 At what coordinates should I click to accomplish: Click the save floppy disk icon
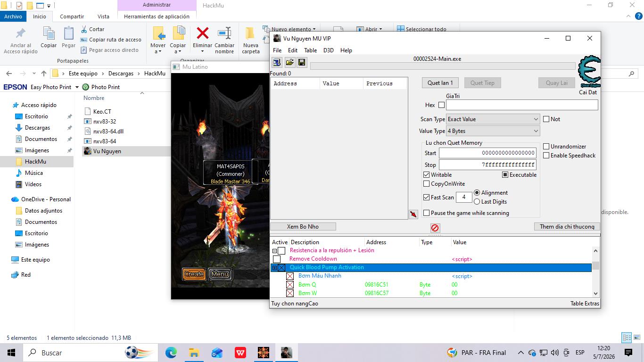pyautogui.click(x=302, y=62)
